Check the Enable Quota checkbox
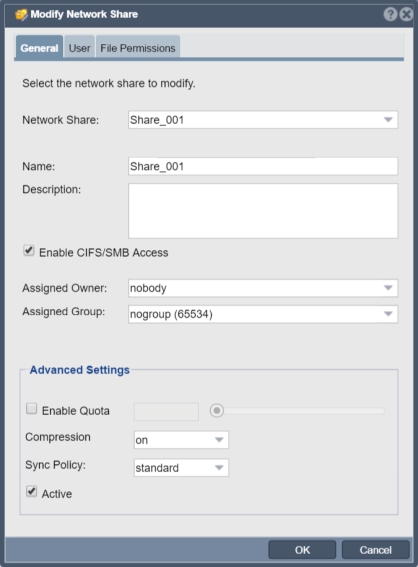 tap(32, 409)
